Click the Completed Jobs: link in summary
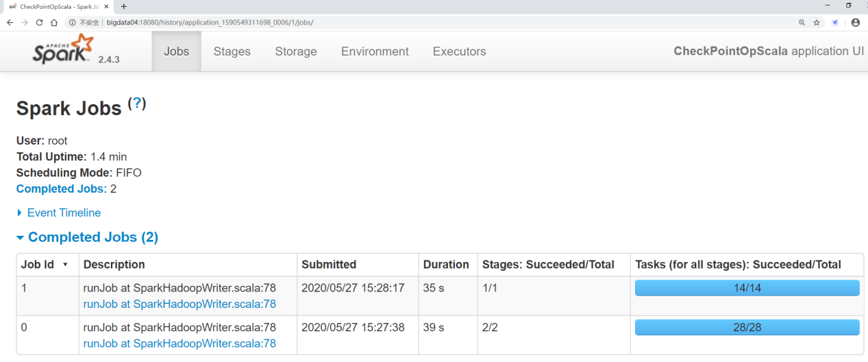Image resolution: width=868 pixels, height=362 pixels. coord(62,189)
